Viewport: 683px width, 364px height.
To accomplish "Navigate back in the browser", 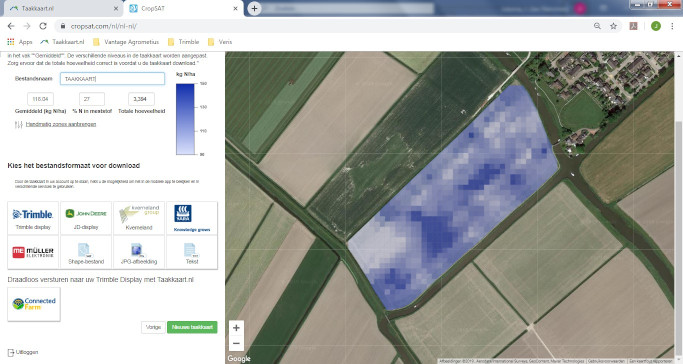I will point(11,26).
